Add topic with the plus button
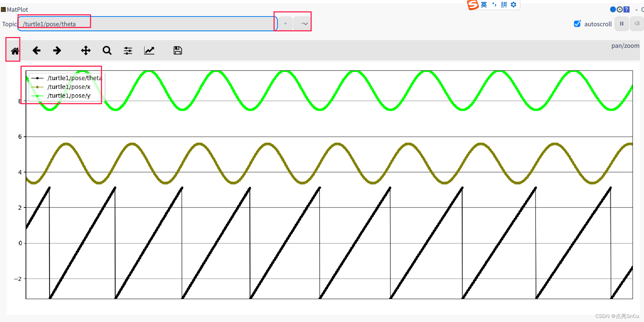644x322 pixels. point(285,24)
